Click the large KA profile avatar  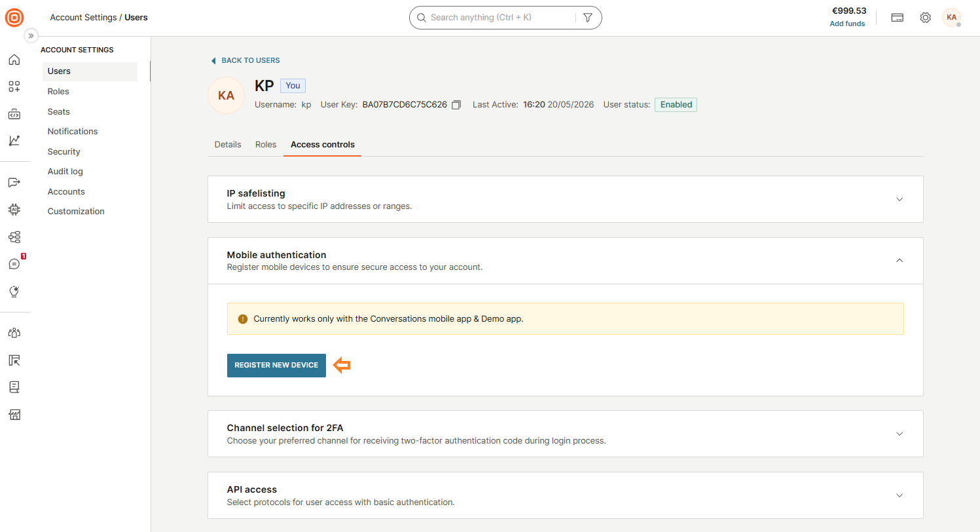tap(226, 96)
